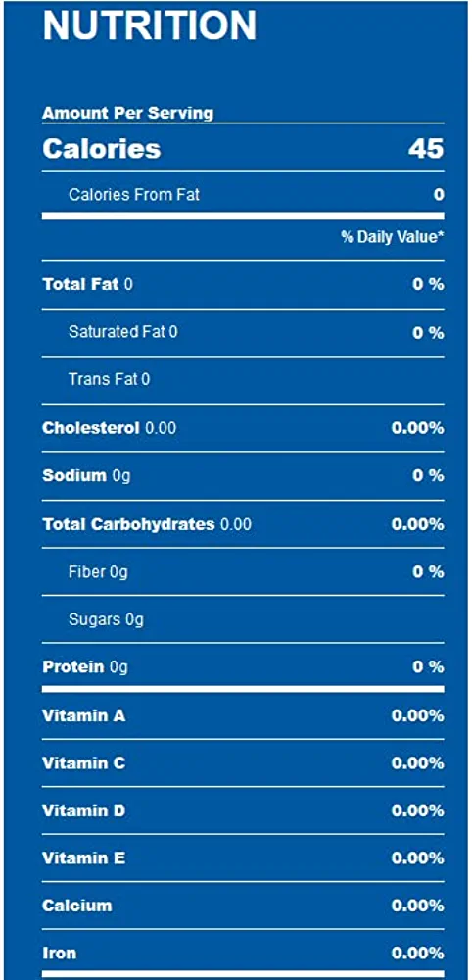
Task: Click the Protein 0g label
Action: (85, 667)
